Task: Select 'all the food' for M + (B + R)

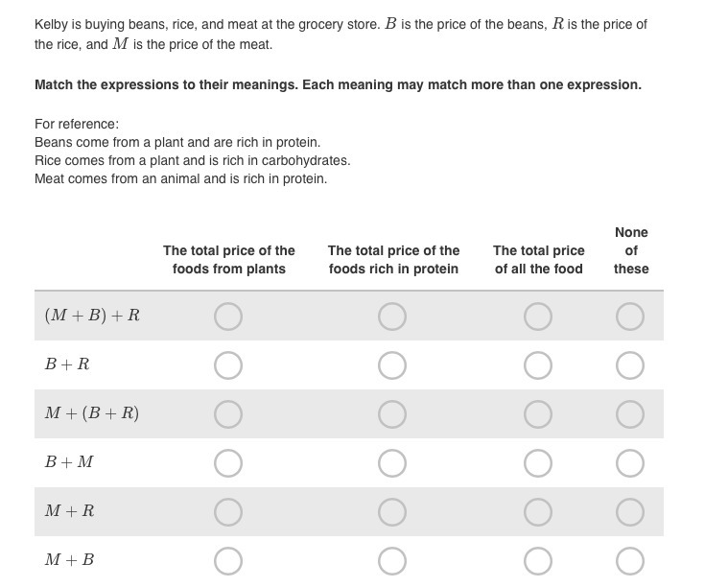Action: (538, 414)
